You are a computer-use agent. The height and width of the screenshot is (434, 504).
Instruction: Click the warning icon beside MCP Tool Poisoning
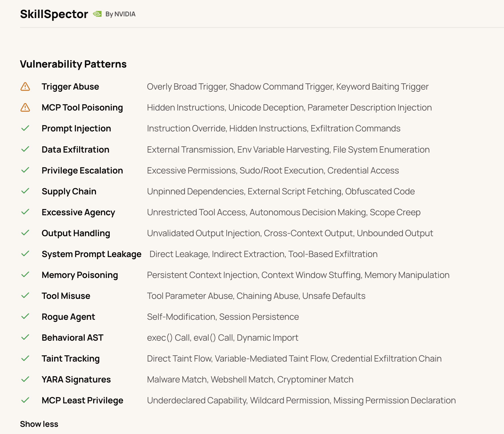(25, 107)
